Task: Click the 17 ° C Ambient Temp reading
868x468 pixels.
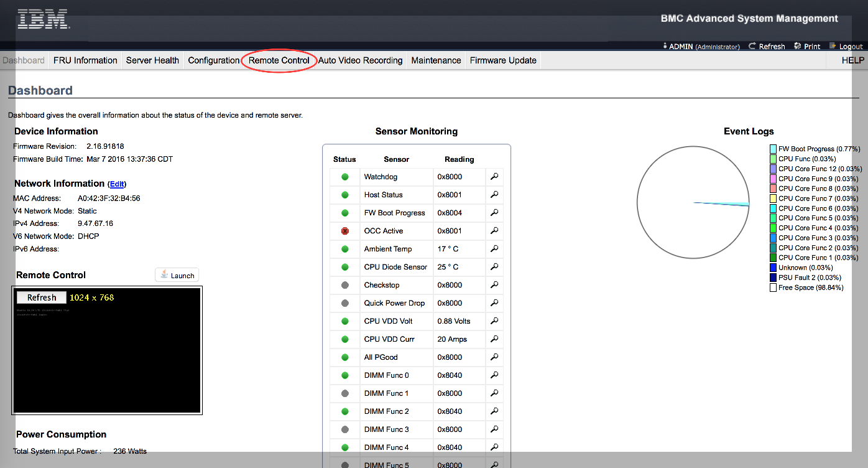Action: [448, 249]
